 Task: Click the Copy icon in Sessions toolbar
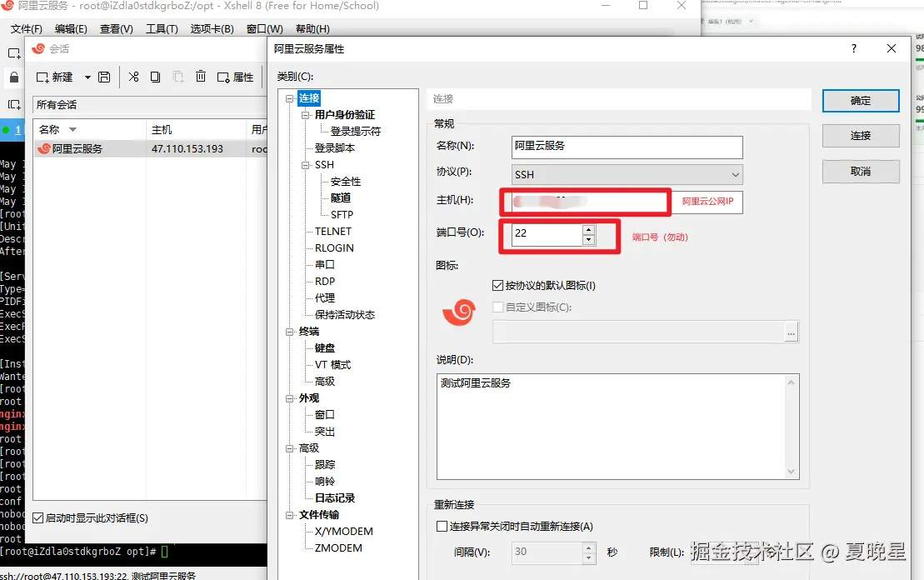tap(156, 77)
